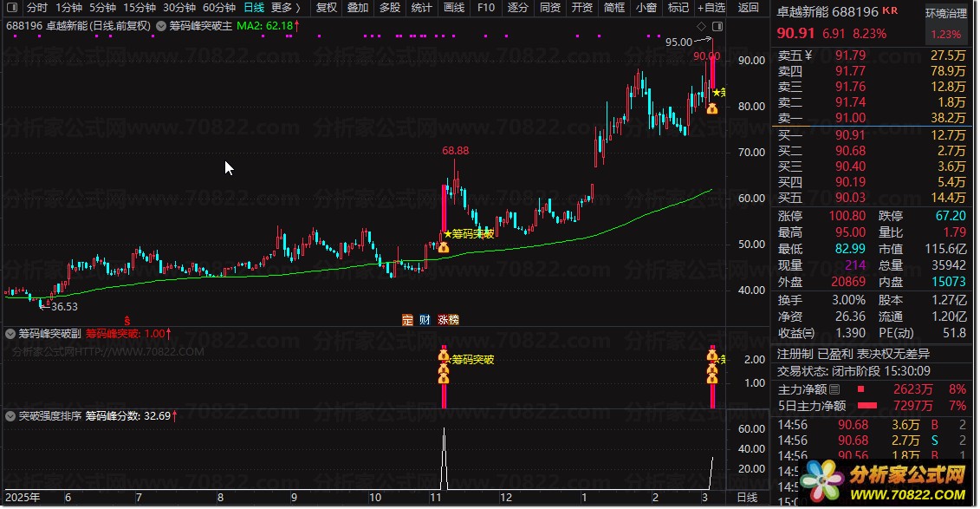
Task: Click 卖五 price 91.79
Action: tap(850, 55)
